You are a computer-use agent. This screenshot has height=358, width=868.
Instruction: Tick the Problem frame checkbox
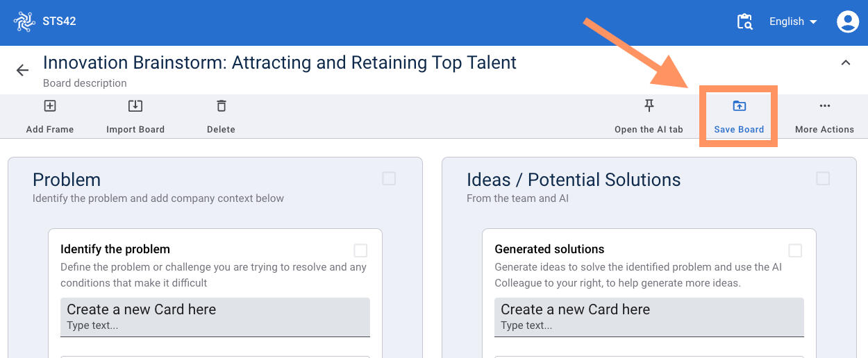coord(389,179)
